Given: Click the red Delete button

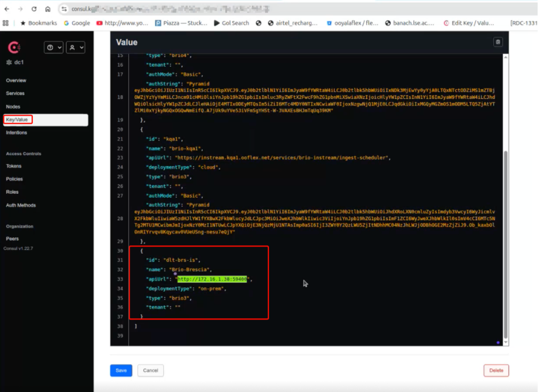Looking at the screenshot, I should pos(496,370).
